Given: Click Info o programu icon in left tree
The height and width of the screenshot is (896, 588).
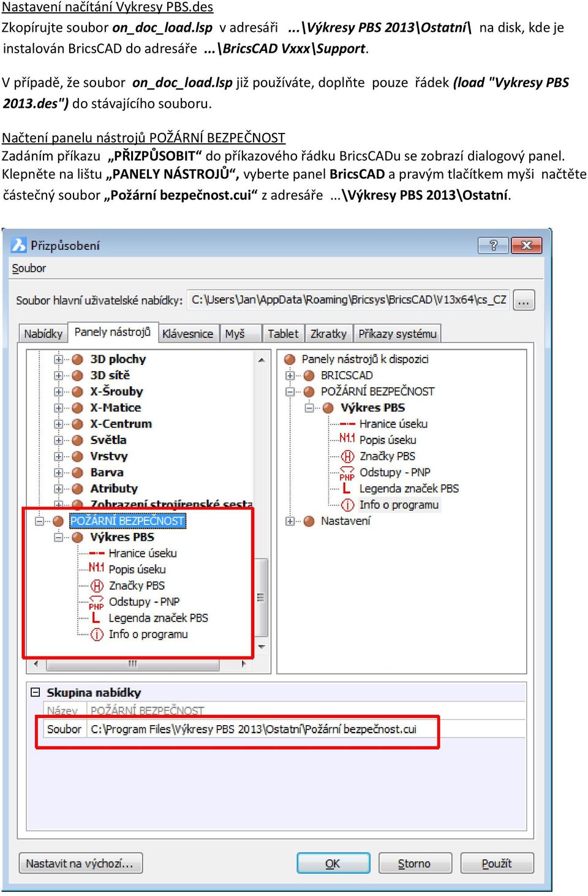Looking at the screenshot, I should [x=97, y=635].
